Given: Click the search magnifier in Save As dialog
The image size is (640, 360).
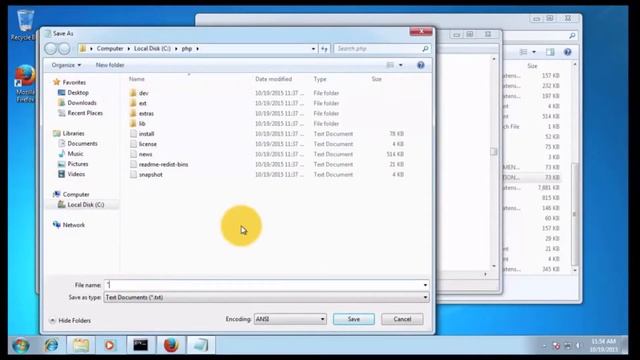Looking at the screenshot, I should (x=425, y=49).
